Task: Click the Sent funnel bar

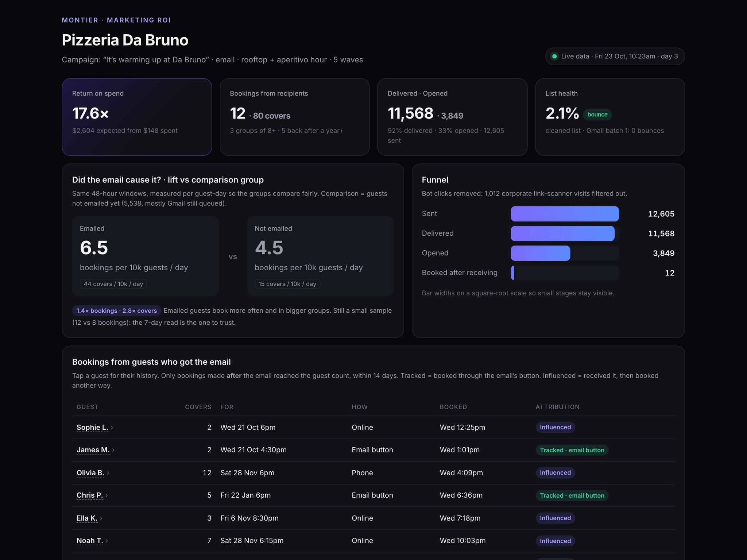Action: point(565,214)
